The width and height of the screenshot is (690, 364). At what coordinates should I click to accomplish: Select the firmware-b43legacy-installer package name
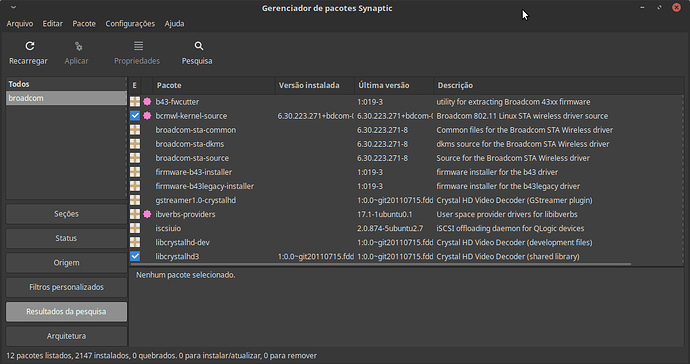pos(205,186)
